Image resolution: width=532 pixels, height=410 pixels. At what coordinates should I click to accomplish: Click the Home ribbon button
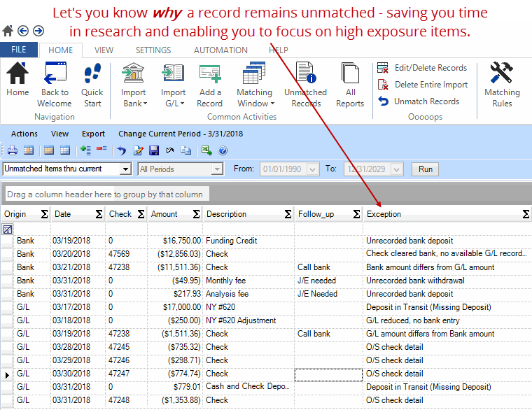coord(17,80)
